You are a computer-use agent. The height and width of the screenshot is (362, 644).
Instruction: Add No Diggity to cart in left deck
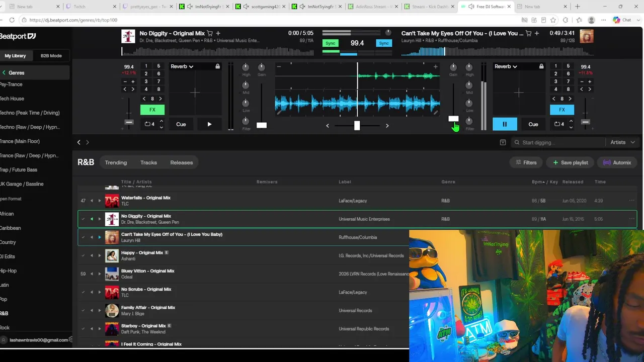click(x=210, y=33)
